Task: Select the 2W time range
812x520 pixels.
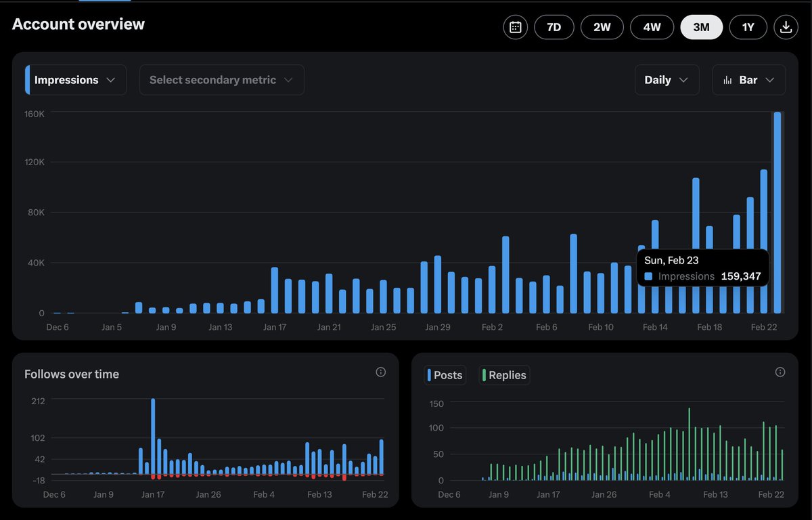Action: coord(602,27)
